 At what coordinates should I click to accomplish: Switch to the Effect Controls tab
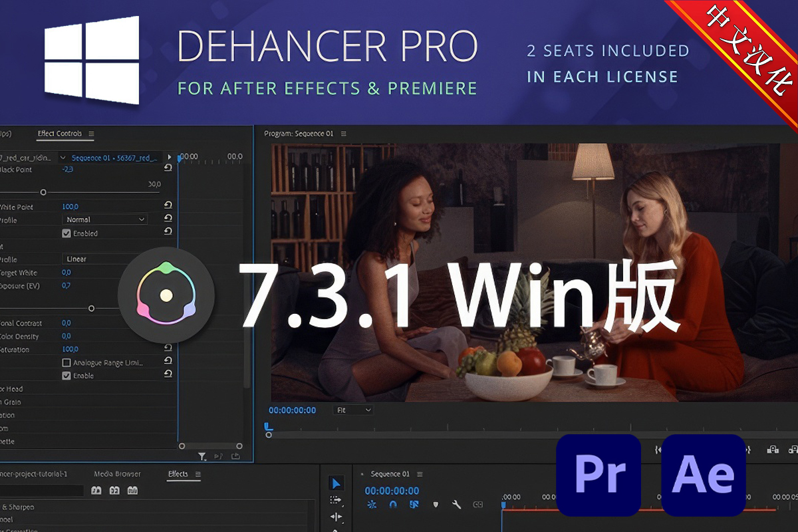tap(60, 134)
